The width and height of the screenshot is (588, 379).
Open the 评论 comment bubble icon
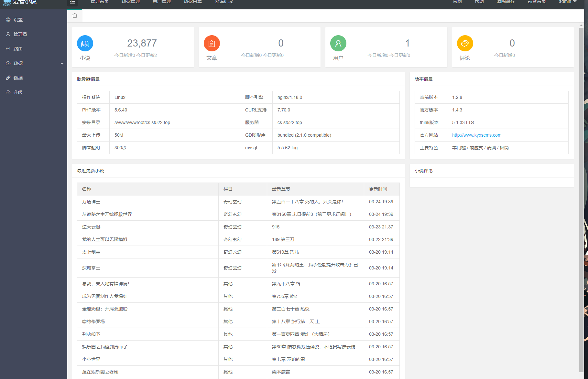(x=465, y=43)
